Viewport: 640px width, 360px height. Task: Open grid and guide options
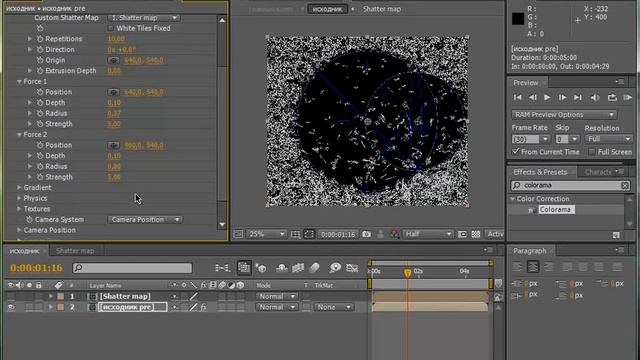[x=295, y=234]
